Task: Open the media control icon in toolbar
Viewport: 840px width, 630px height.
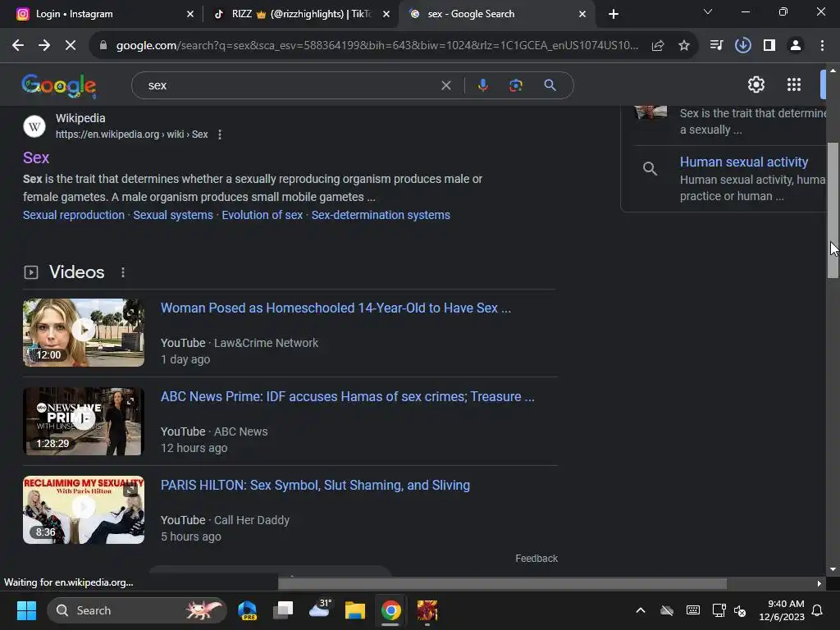Action: pyautogui.click(x=716, y=46)
